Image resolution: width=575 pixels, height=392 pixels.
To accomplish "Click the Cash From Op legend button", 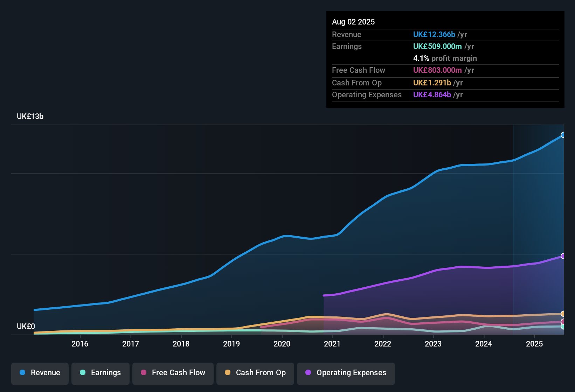I will [x=255, y=373].
